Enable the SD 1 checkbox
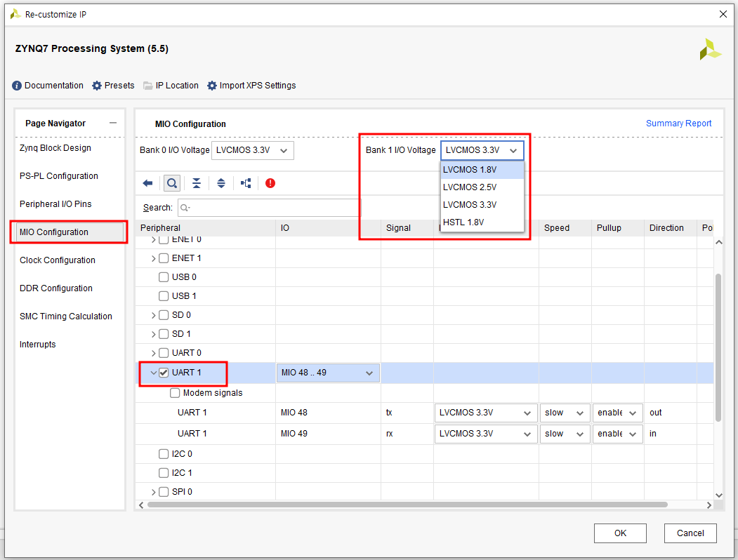 pos(164,334)
